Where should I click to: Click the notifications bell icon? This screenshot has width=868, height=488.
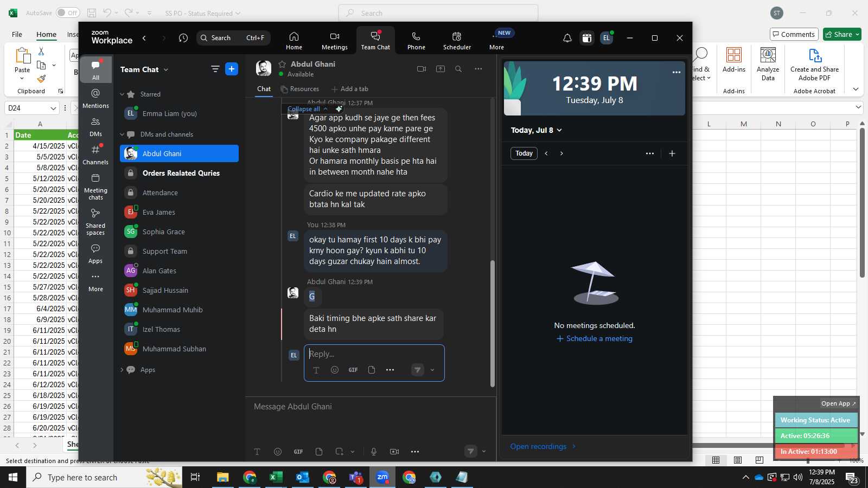tap(567, 38)
